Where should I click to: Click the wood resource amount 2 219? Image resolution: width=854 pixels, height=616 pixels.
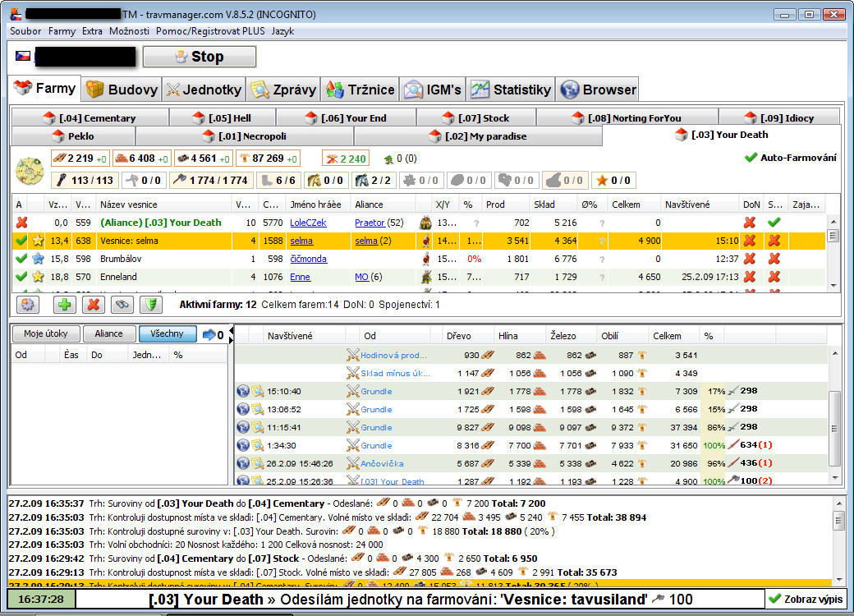point(80,159)
